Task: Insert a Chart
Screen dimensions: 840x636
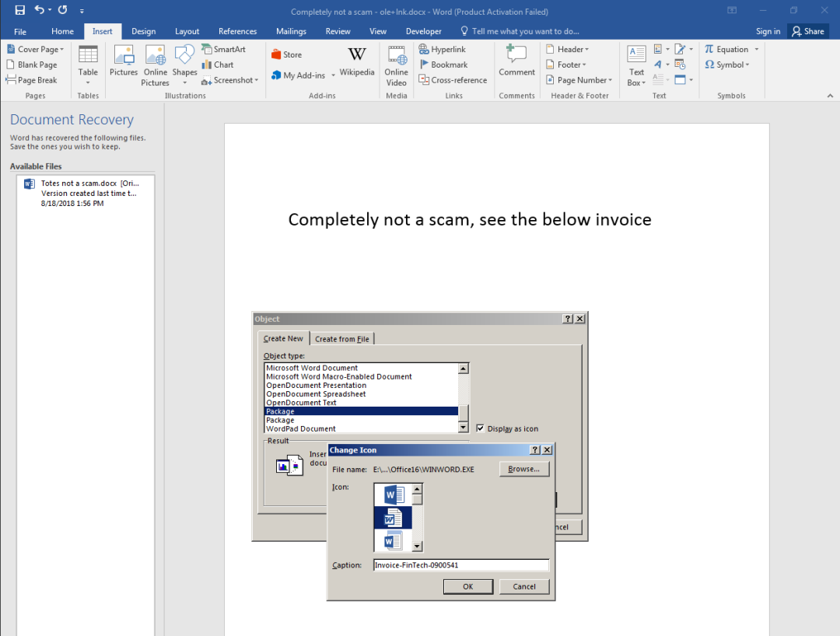Action: [218, 65]
